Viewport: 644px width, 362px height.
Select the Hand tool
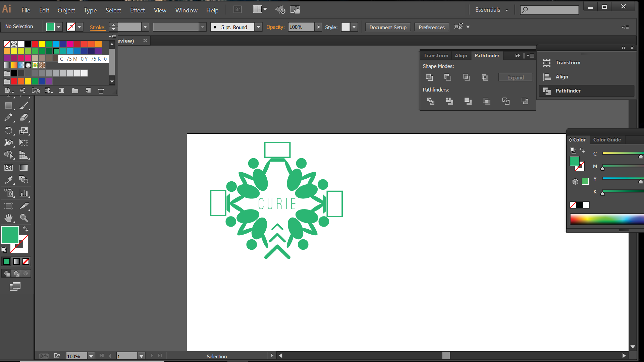9,218
